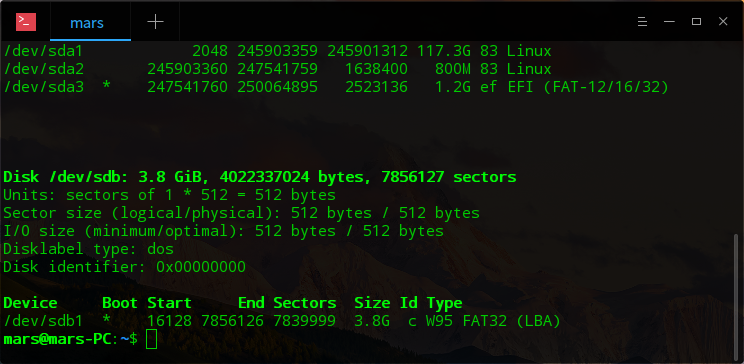Close the terminal window

[723, 22]
